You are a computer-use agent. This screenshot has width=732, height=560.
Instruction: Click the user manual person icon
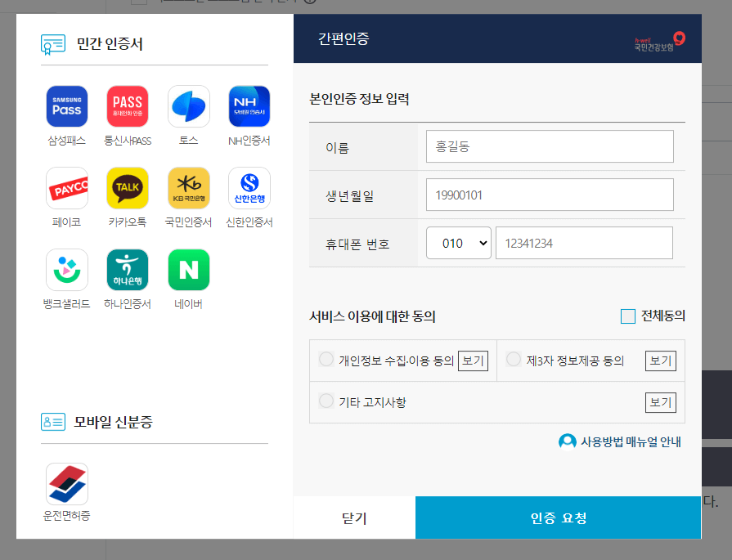[x=568, y=441]
